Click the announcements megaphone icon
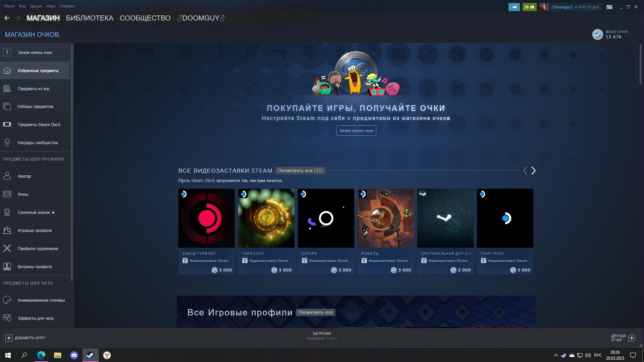 click(x=514, y=7)
